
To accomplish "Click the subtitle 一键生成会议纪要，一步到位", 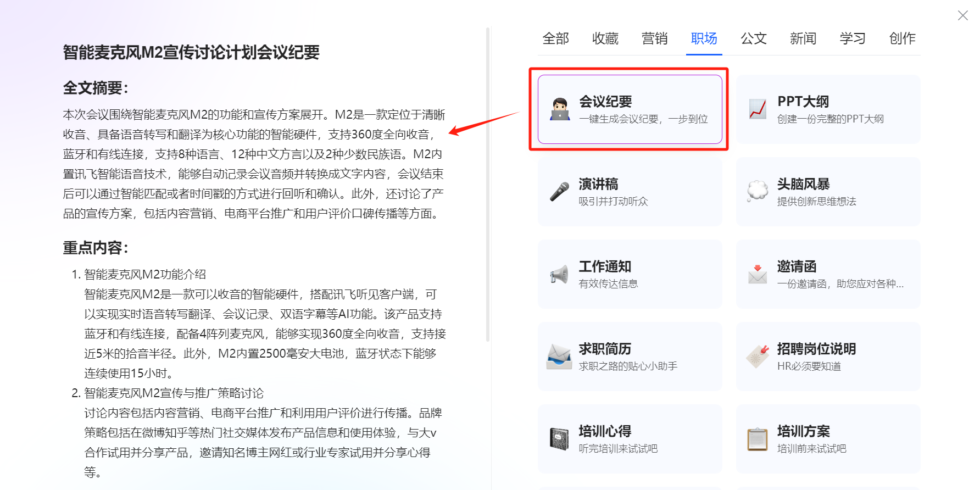I will pyautogui.click(x=643, y=119).
